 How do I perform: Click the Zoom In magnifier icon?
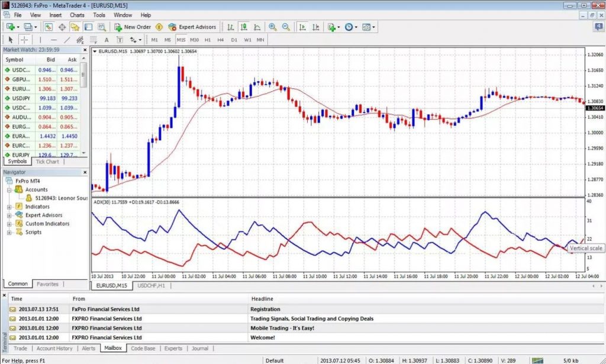pos(272,27)
